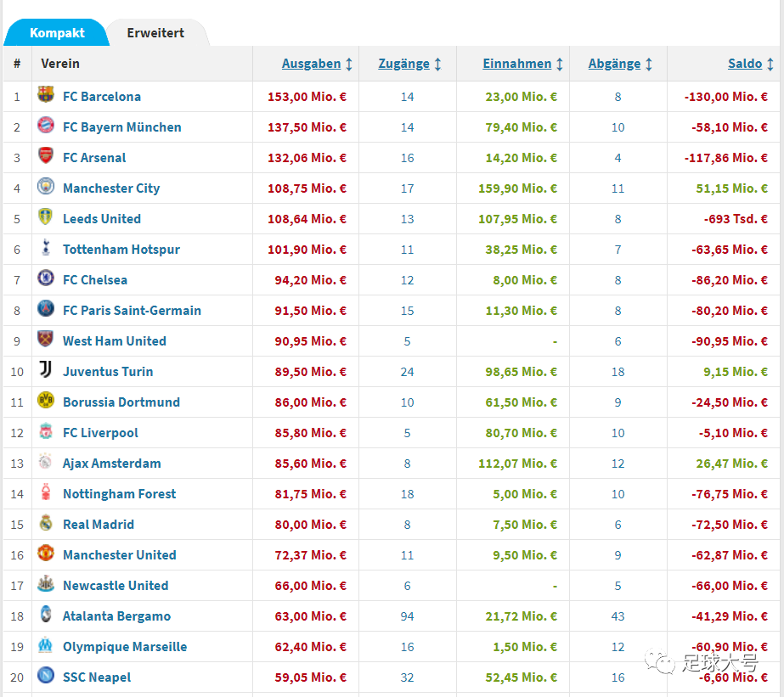Screen dimensions: 784x697
Task: Open the Manchester United club link
Action: pyautogui.click(x=119, y=554)
